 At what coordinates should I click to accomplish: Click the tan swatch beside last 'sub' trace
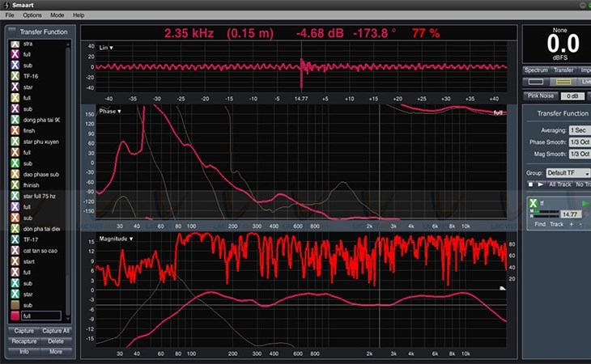click(15, 305)
